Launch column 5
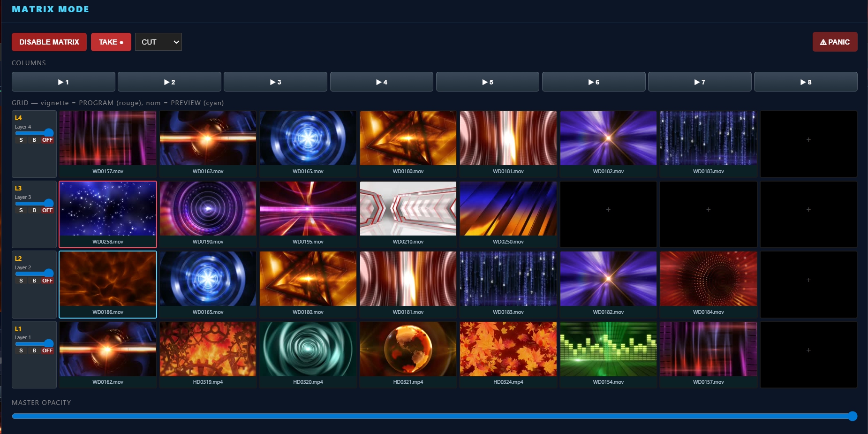The height and width of the screenshot is (434, 868). point(488,82)
